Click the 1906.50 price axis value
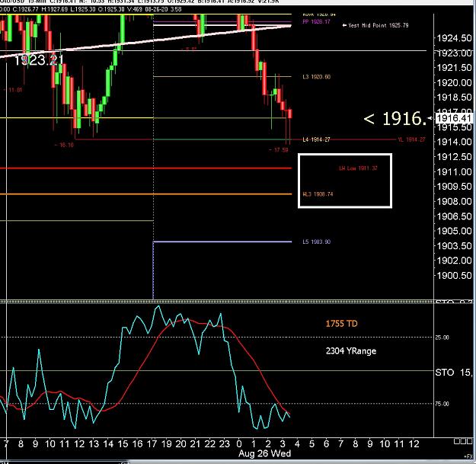 (x=454, y=216)
